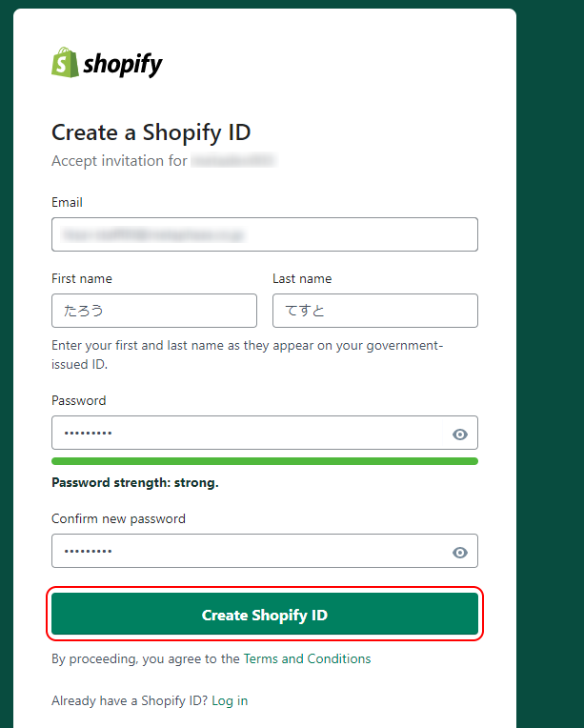Click the Shopify shopping bag logo icon
Image resolution: width=584 pixels, height=728 pixels.
[x=65, y=62]
